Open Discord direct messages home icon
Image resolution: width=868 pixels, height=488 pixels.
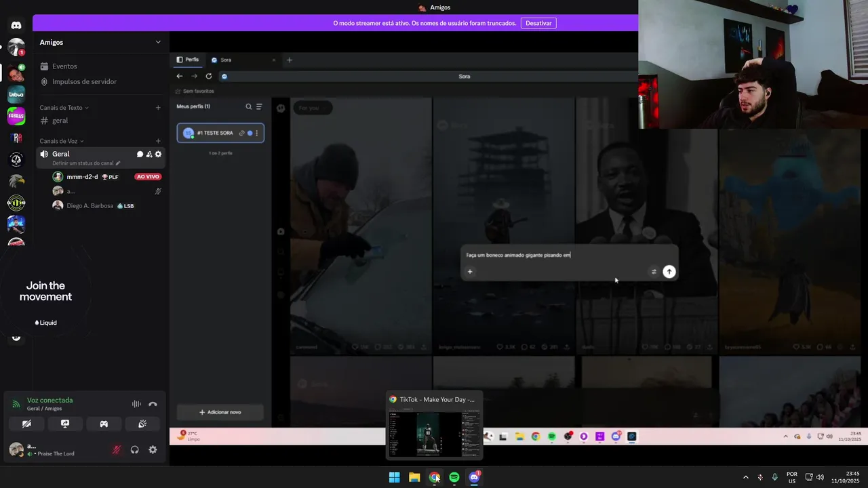(x=16, y=25)
